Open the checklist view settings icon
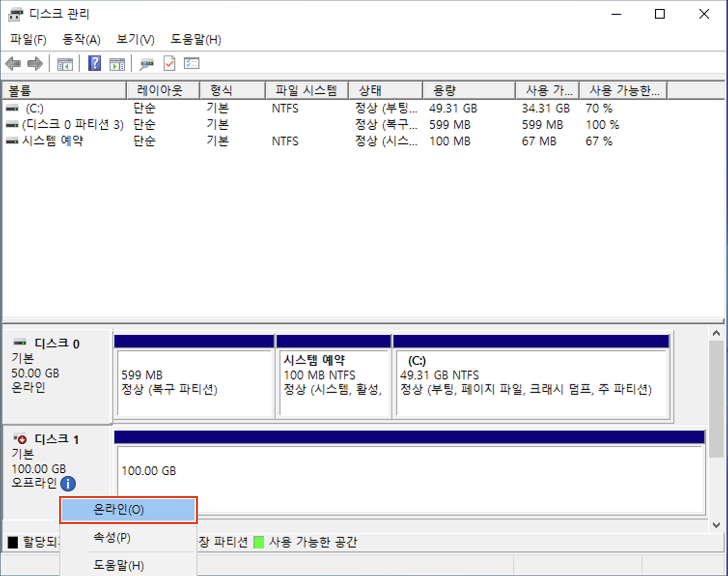The image size is (728, 576). (191, 63)
